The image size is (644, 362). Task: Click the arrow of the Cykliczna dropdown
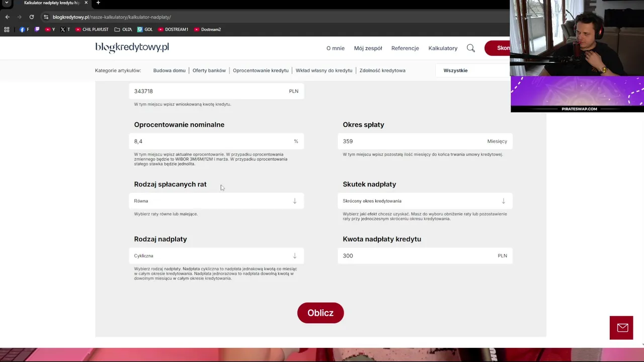pos(295,256)
